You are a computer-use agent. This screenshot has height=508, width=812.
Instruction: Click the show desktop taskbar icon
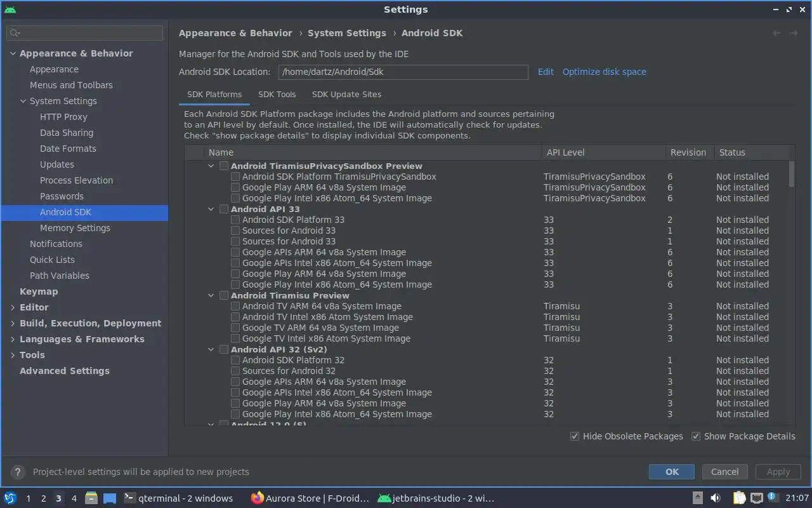pos(110,498)
